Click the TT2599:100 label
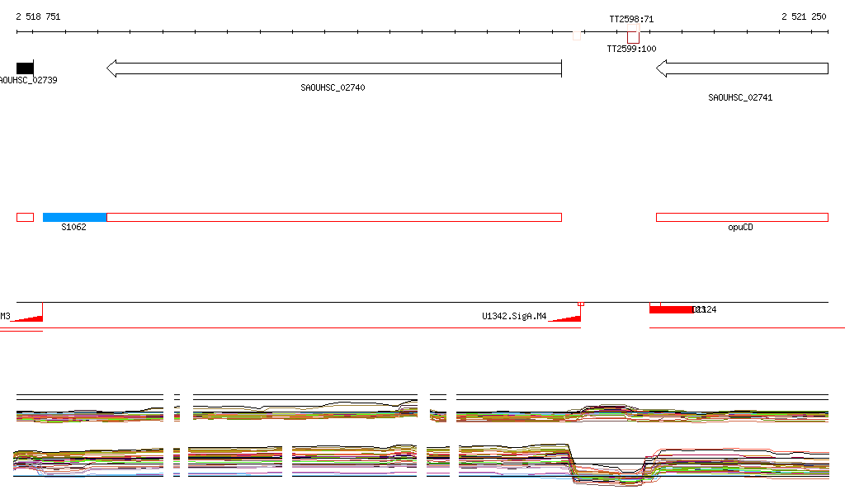Image resolution: width=845 pixels, height=504 pixels. (x=631, y=49)
